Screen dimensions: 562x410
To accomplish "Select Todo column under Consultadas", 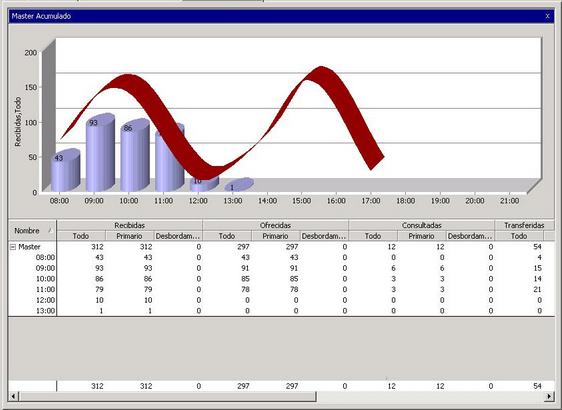I will coord(373,236).
